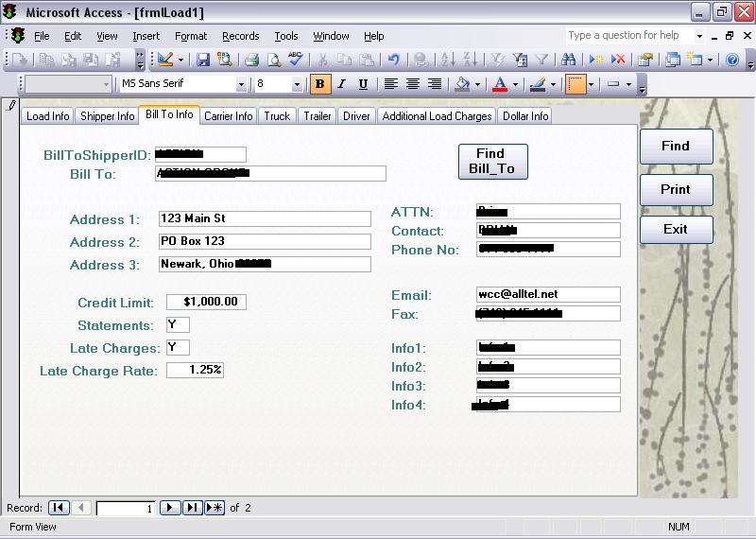Run the Spelling check icon
Screen dimensions: 756x539
(296, 60)
